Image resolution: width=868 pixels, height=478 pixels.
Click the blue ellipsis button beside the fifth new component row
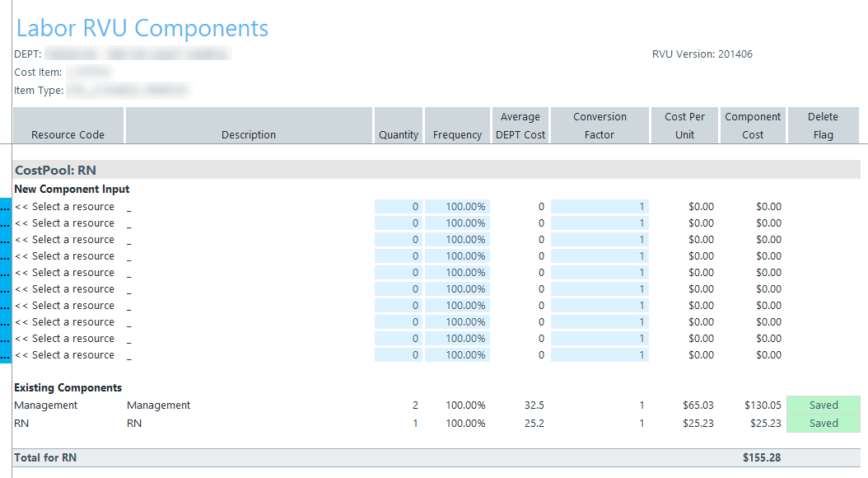(6, 273)
